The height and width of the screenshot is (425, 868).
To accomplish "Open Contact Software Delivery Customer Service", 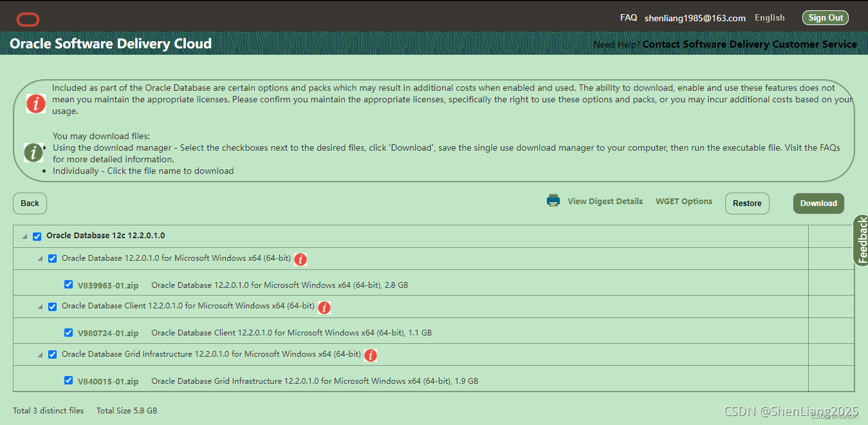I will click(750, 44).
